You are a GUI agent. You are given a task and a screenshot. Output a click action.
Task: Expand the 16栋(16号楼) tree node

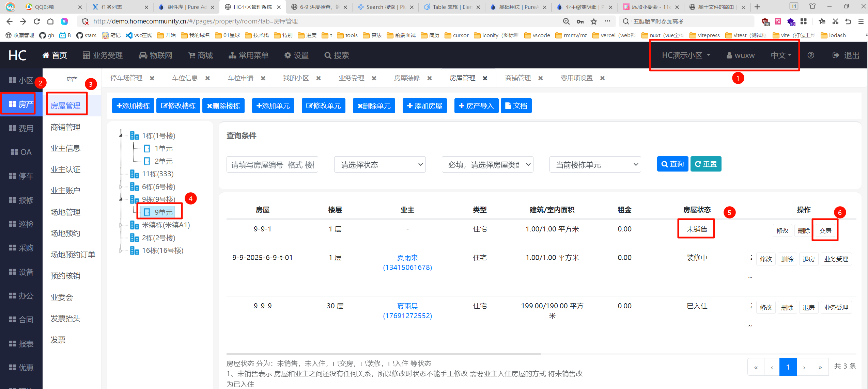(x=121, y=250)
